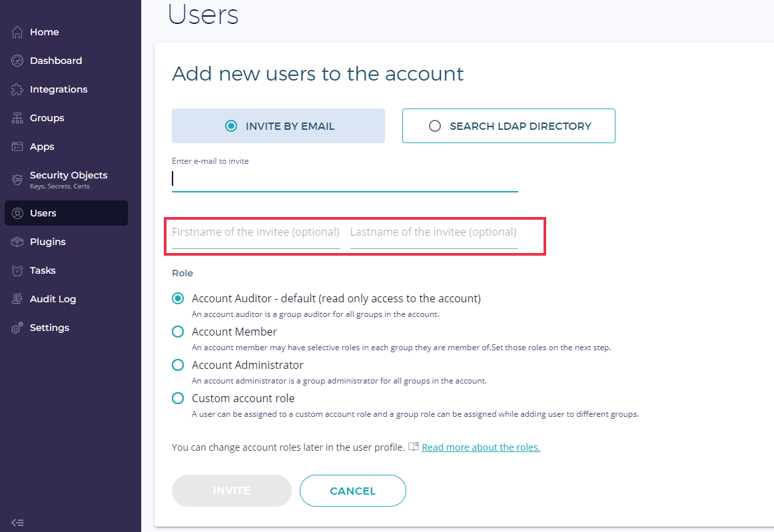Choose the Search LDAP Directory option
This screenshot has width=774, height=532.
(435, 126)
